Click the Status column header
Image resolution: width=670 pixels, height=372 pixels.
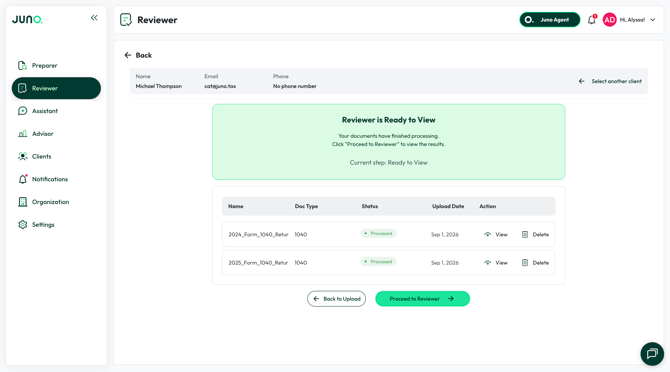coord(370,206)
